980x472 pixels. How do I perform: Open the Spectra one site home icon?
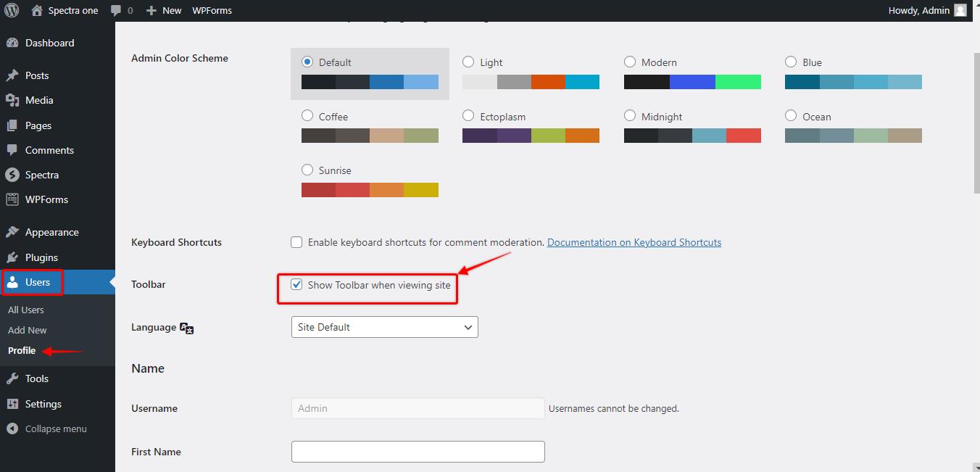click(37, 11)
